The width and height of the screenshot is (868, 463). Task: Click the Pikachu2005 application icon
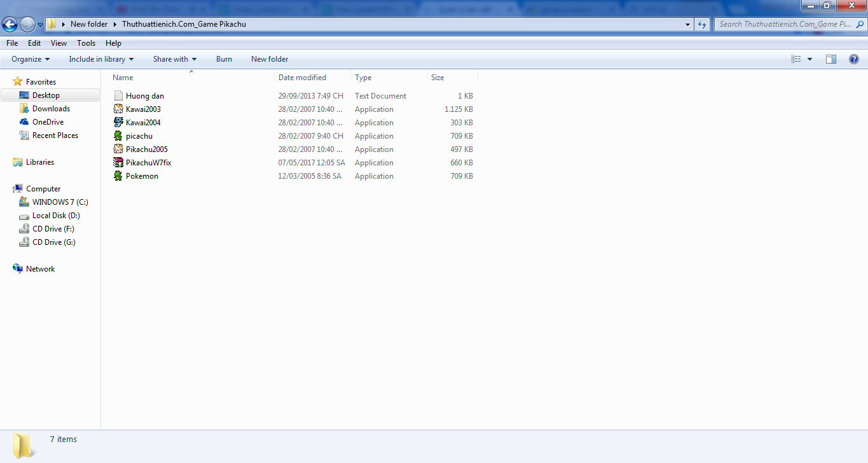click(118, 149)
